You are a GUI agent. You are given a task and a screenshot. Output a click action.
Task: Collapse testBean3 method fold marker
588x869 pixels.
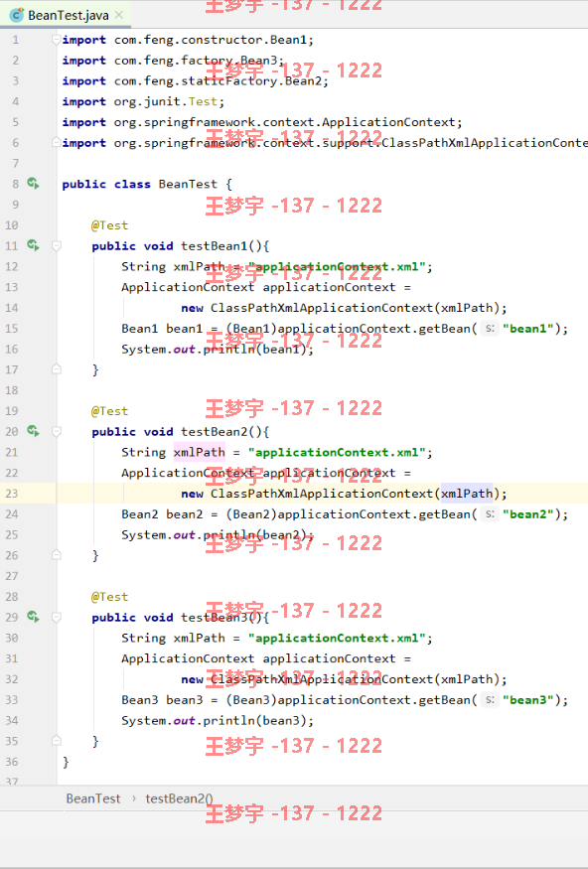56,617
